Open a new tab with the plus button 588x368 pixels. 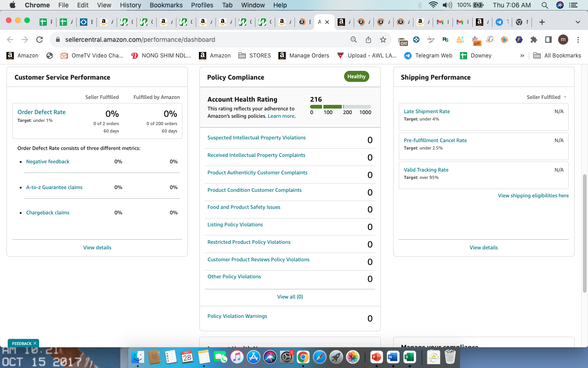click(542, 22)
